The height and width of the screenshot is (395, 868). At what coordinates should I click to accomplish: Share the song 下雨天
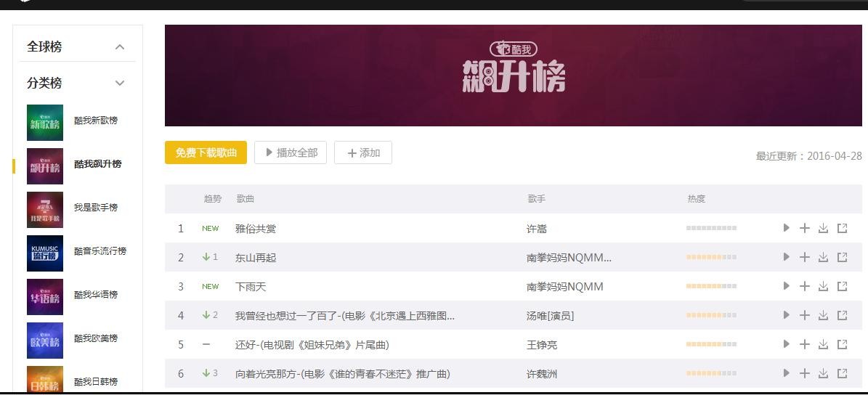[x=842, y=286]
